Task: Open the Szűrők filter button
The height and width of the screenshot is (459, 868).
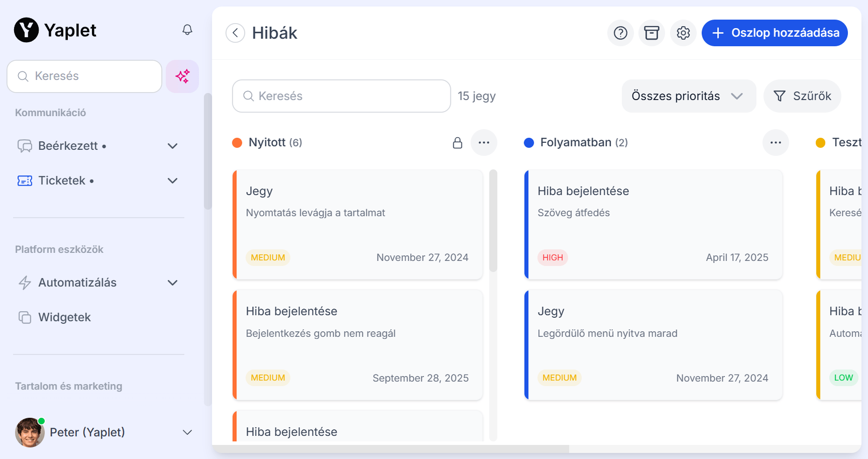Action: pyautogui.click(x=802, y=96)
